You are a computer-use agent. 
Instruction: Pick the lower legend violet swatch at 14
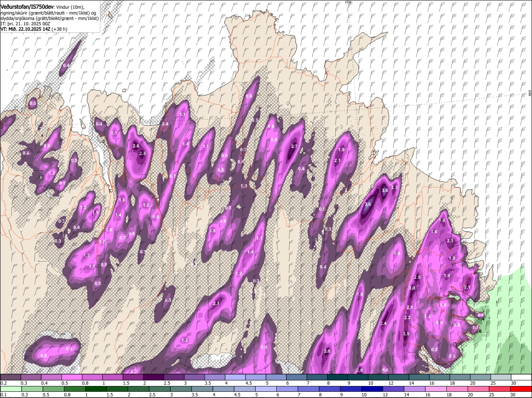(414, 389)
